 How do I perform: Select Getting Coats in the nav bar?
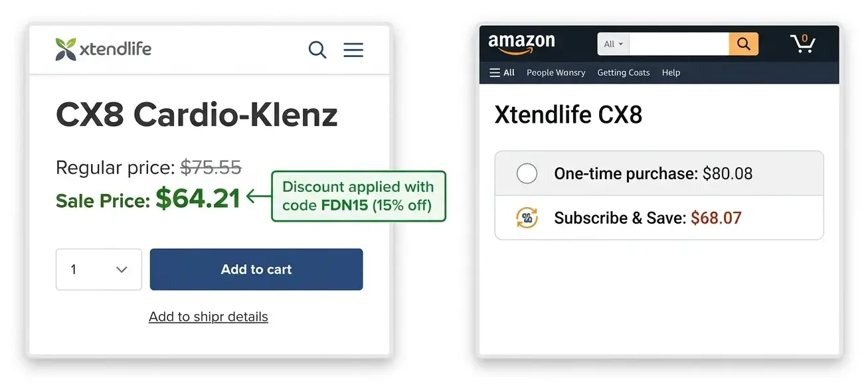pyautogui.click(x=623, y=72)
